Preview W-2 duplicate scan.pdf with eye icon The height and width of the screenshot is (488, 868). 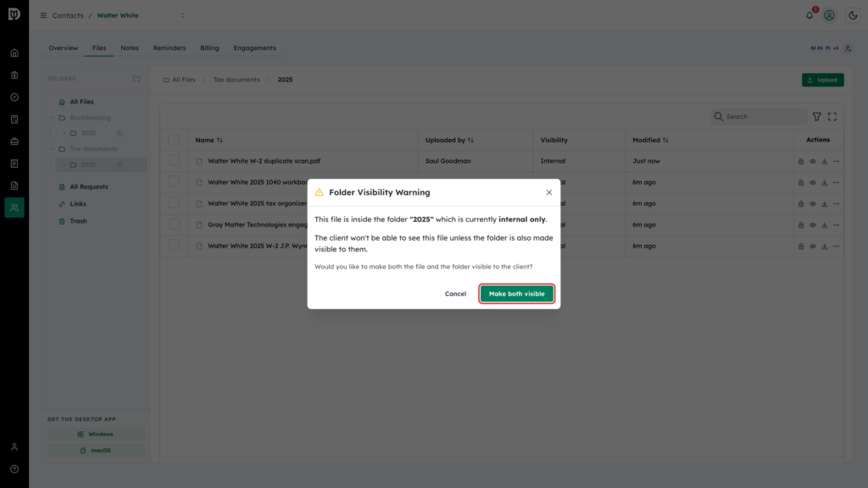pos(813,162)
